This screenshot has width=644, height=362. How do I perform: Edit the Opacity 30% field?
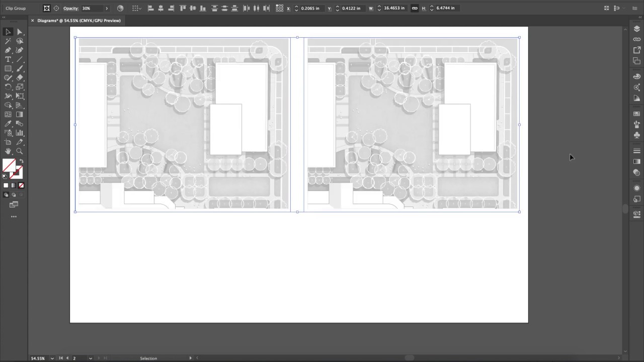pos(92,9)
